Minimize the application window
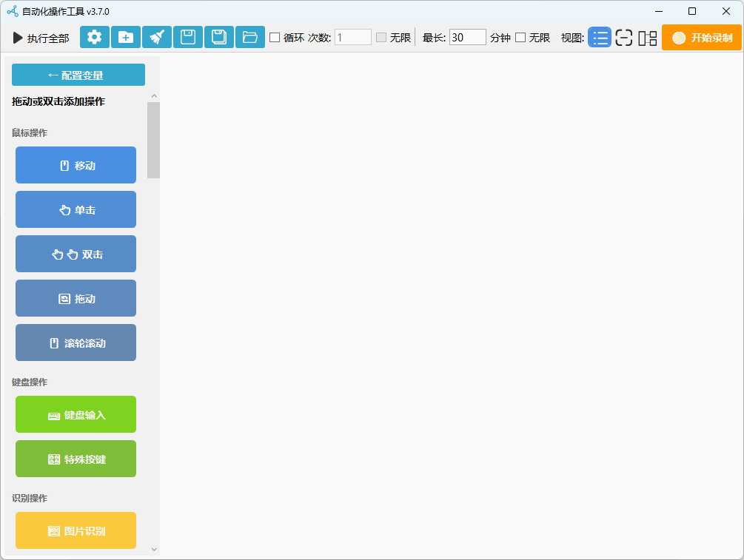744x560 pixels. pyautogui.click(x=659, y=11)
